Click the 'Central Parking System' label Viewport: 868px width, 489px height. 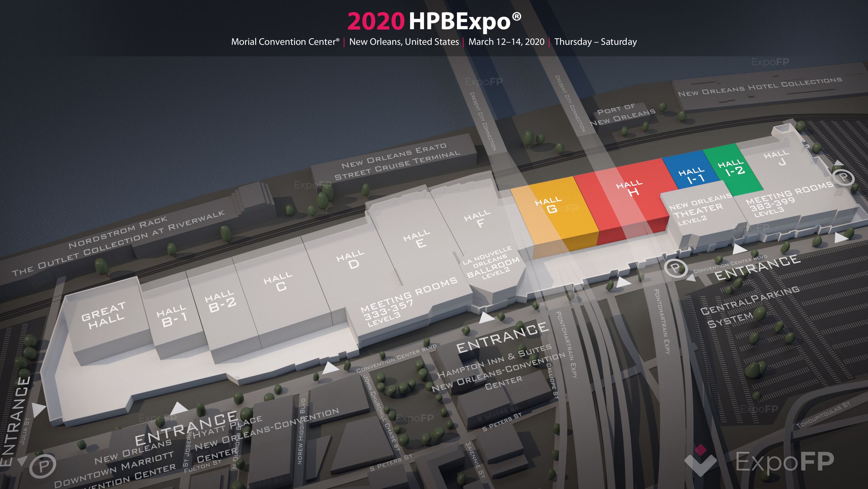coord(750,307)
